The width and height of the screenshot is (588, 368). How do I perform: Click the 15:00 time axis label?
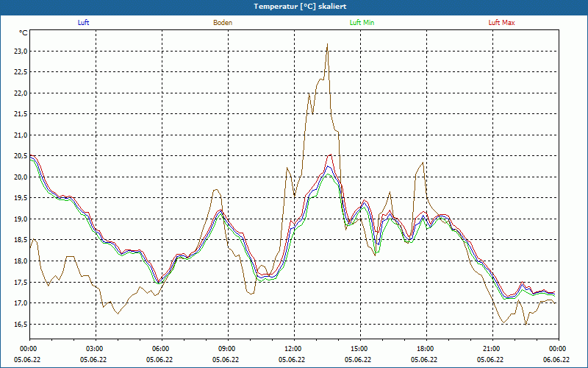coord(360,349)
